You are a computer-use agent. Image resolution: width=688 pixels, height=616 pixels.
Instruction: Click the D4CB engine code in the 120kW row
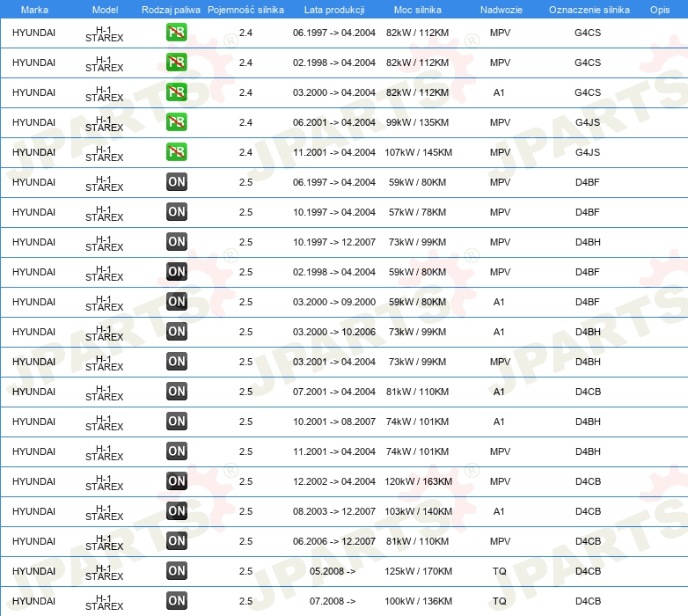click(588, 481)
